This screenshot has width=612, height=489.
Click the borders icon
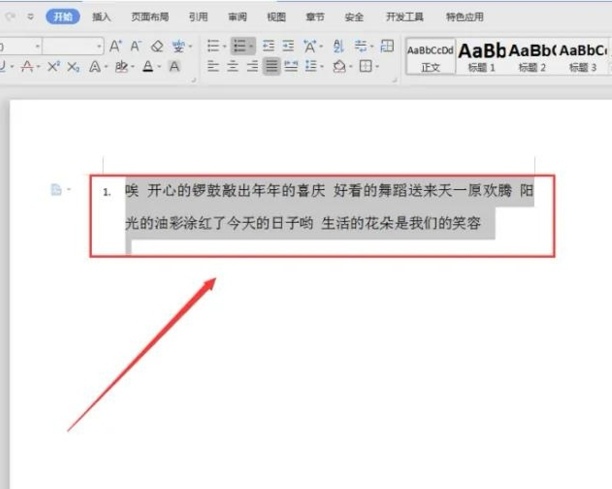(365, 66)
